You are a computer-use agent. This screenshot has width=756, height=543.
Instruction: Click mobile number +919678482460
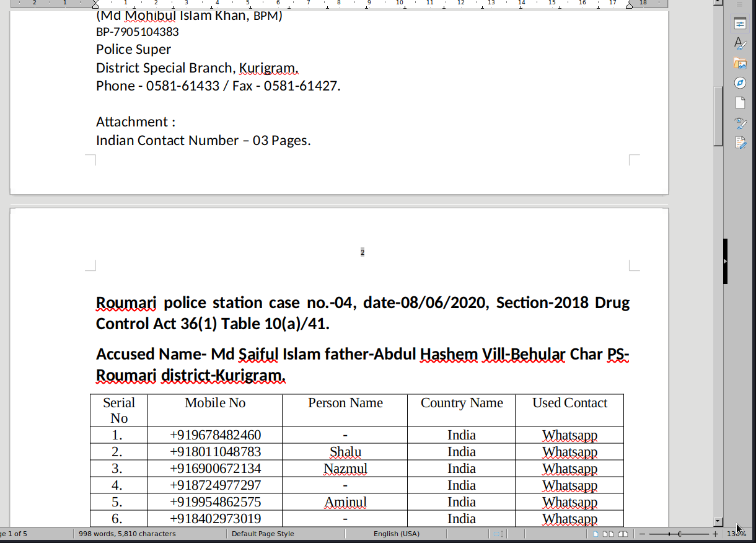215,435
